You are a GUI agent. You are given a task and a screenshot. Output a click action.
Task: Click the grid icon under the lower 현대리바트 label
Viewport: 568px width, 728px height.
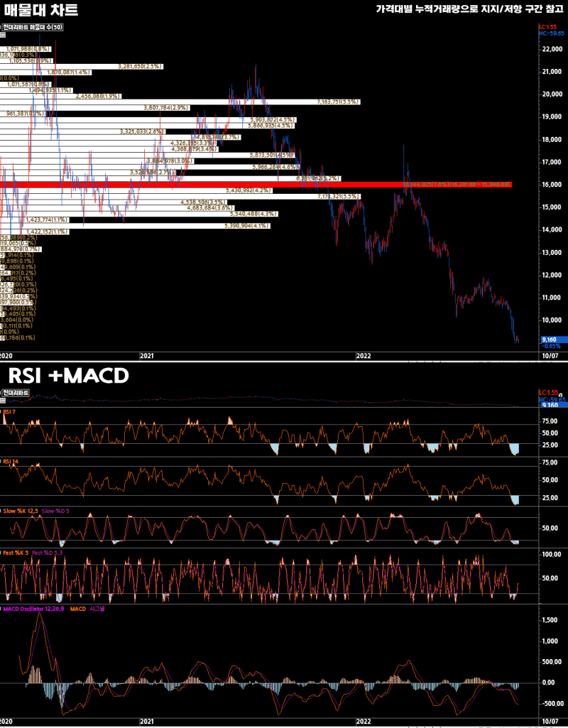pyautogui.click(x=2, y=400)
